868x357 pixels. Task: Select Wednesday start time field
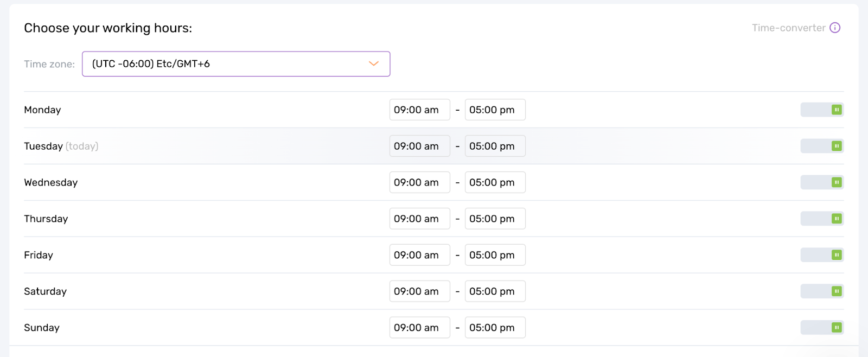[420, 182]
